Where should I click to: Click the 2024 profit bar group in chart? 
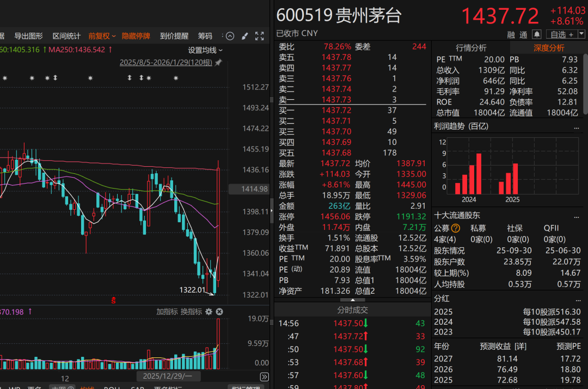click(x=468, y=174)
